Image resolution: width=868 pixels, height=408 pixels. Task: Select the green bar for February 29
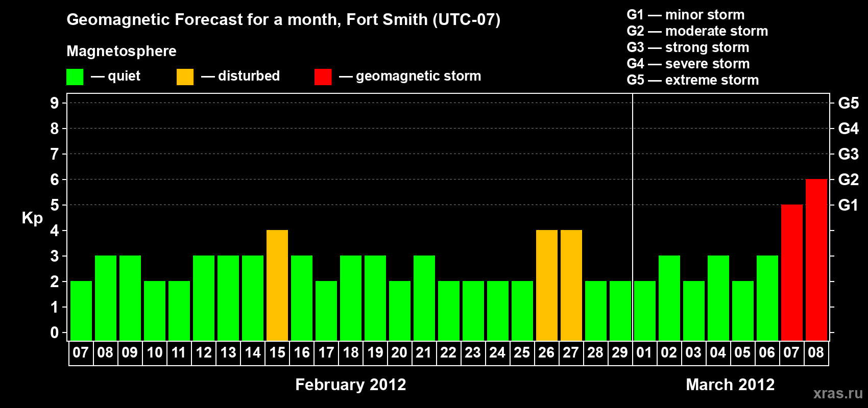[x=620, y=311]
